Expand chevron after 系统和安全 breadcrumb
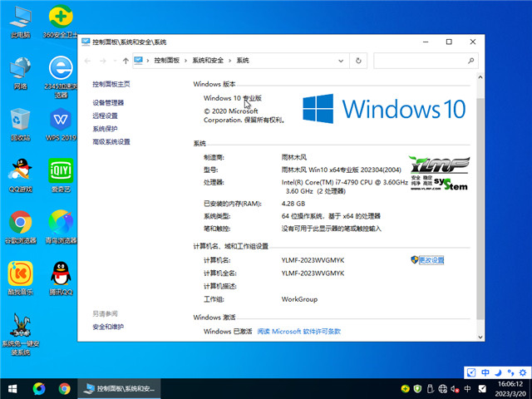This screenshot has height=399, width=532. pos(229,61)
